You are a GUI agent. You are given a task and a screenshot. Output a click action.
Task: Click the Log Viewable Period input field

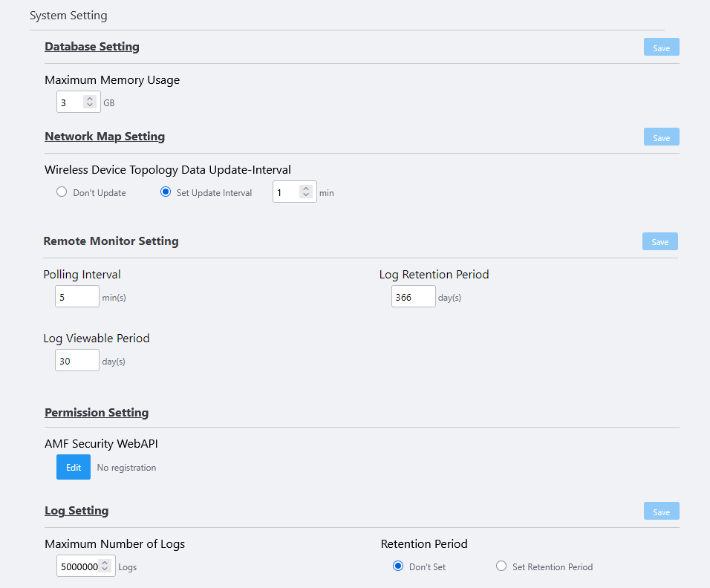(77, 361)
